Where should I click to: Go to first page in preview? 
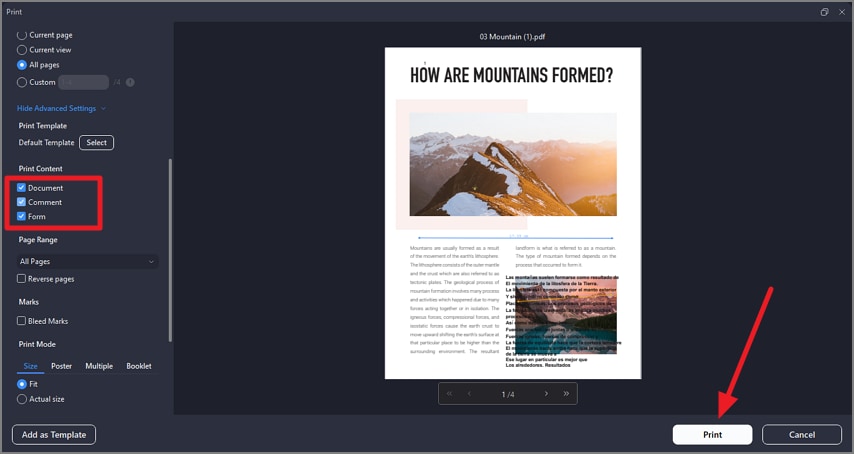pyautogui.click(x=449, y=394)
